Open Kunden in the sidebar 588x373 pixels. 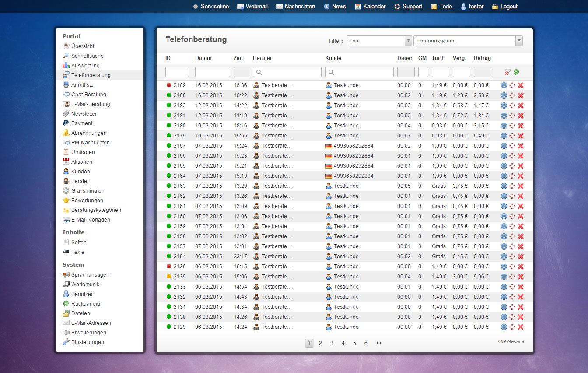pyautogui.click(x=80, y=172)
